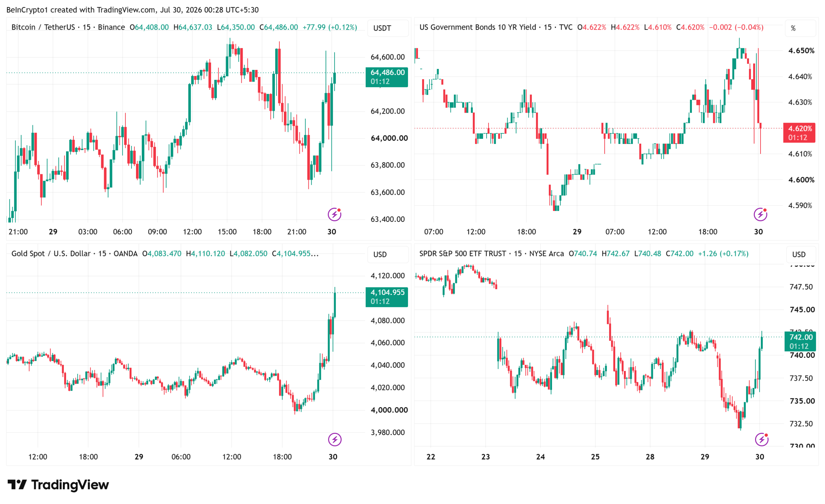The image size is (825, 504).
Task: Click the 745.00 SPDR axis label
Action: point(802,309)
